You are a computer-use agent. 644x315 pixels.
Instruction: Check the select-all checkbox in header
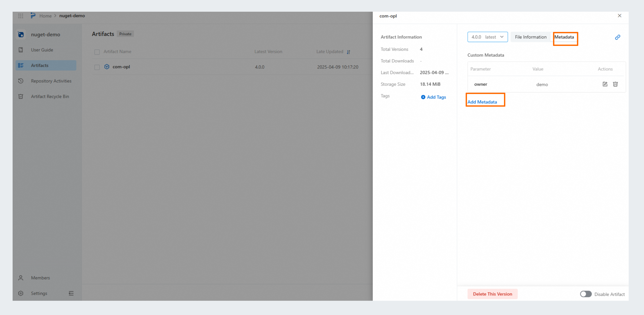click(x=97, y=52)
